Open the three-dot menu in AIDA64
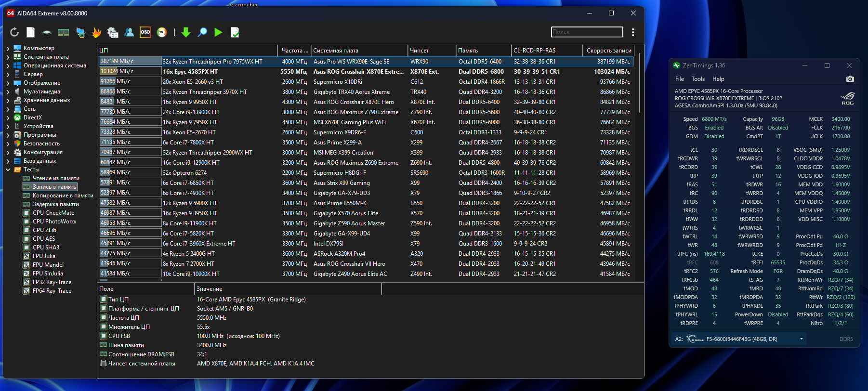 click(x=633, y=32)
